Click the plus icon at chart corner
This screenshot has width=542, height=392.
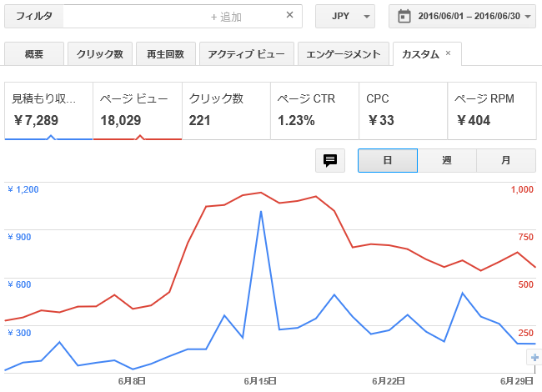coord(534,357)
